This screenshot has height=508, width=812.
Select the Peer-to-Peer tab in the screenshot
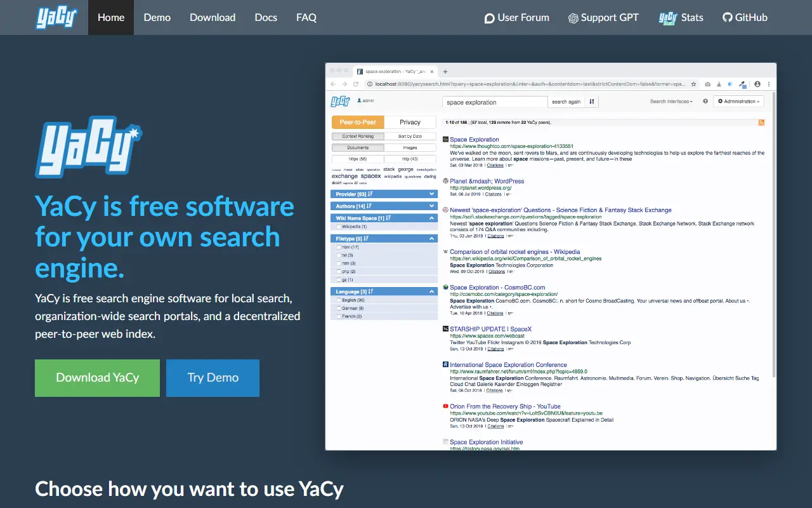(358, 122)
